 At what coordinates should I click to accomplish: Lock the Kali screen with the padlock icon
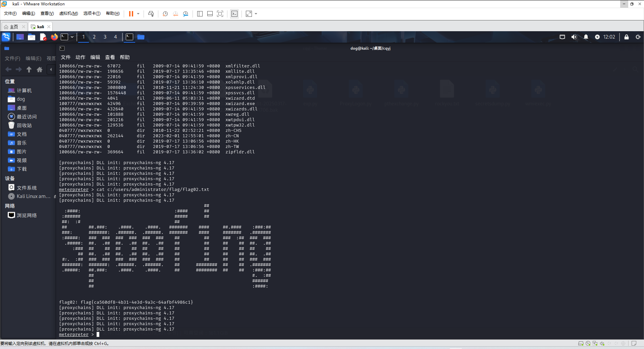tap(626, 37)
